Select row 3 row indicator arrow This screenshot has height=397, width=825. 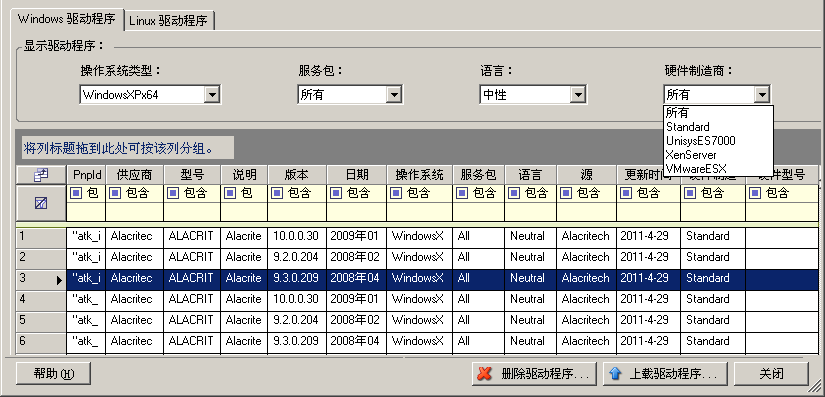point(59,279)
